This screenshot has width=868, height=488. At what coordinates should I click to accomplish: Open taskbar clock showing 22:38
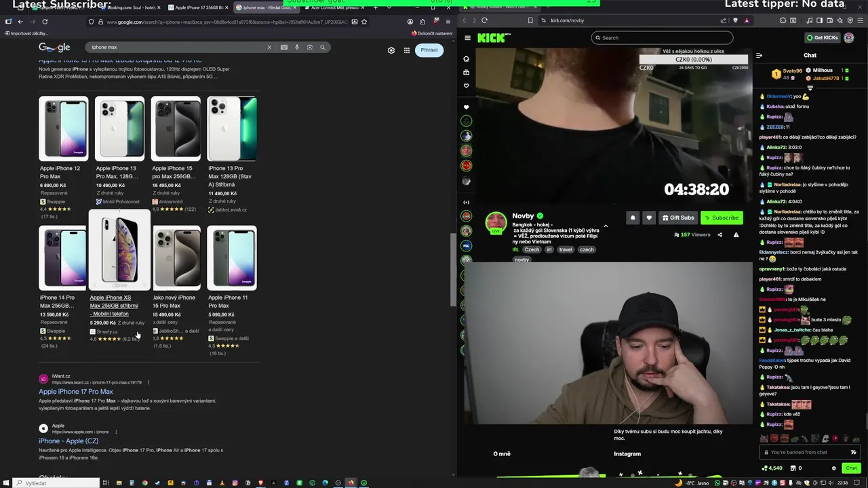point(842,483)
